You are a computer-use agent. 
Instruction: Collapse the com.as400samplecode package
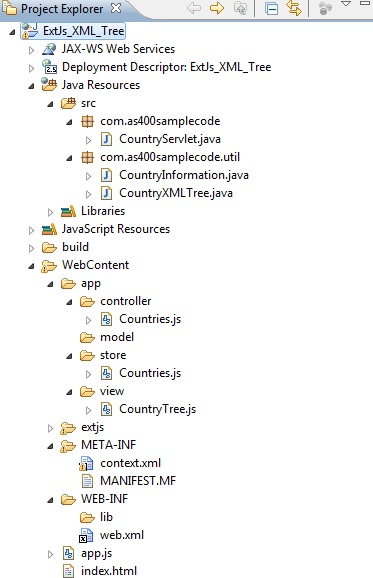[x=69, y=122]
